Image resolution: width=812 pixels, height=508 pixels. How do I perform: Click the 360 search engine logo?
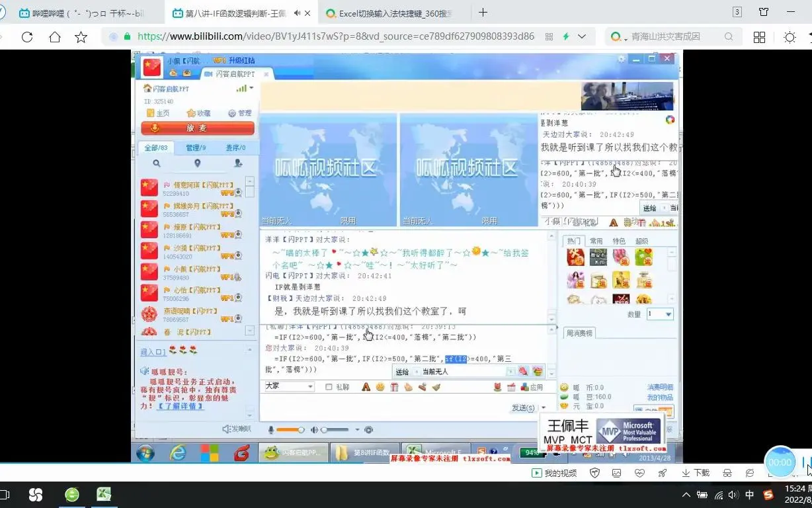[x=616, y=37]
